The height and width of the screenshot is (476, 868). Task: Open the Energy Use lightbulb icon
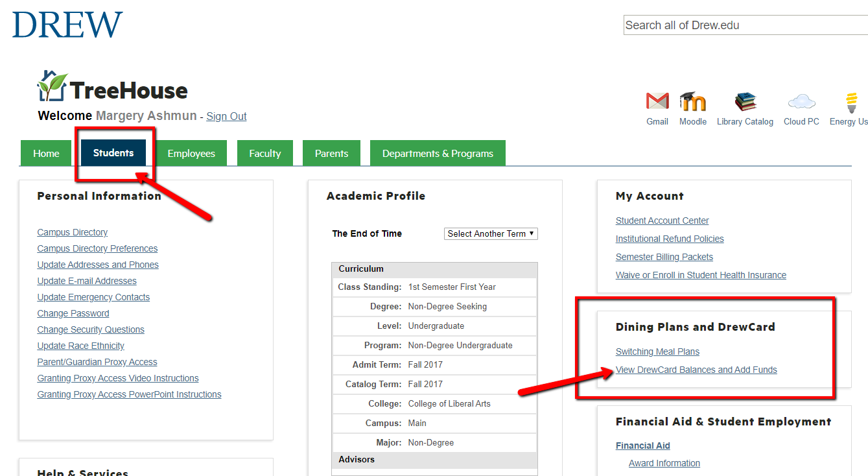(851, 102)
